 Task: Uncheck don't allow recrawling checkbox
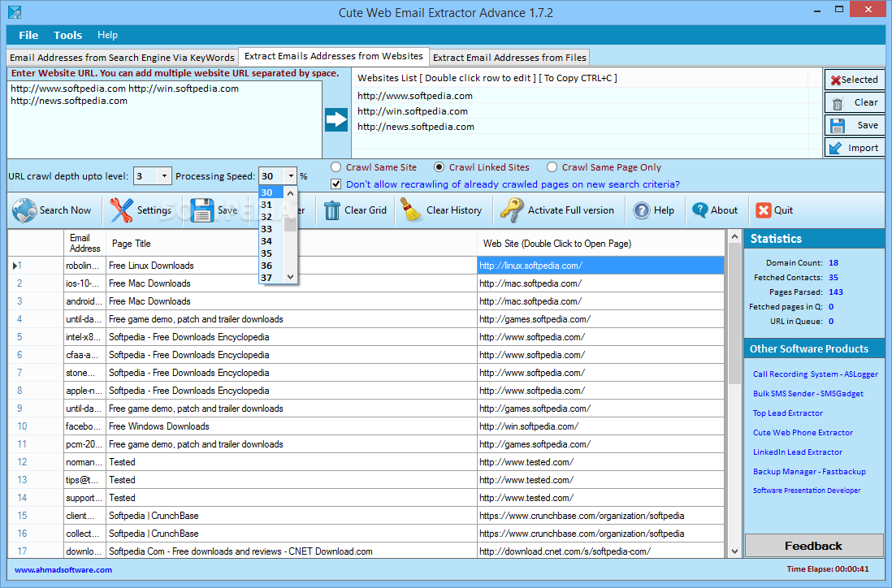336,184
